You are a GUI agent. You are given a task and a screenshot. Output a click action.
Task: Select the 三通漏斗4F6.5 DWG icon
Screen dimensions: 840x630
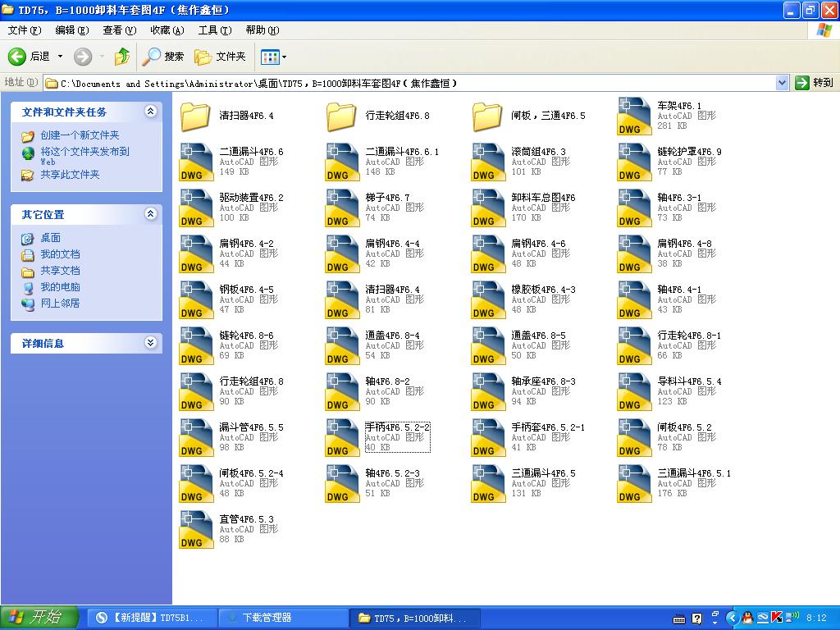[x=488, y=484]
